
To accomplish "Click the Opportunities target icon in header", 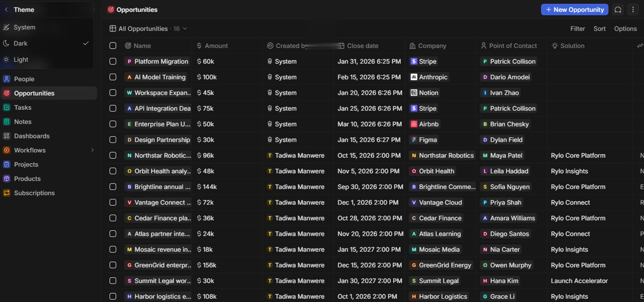I will 111,10.
